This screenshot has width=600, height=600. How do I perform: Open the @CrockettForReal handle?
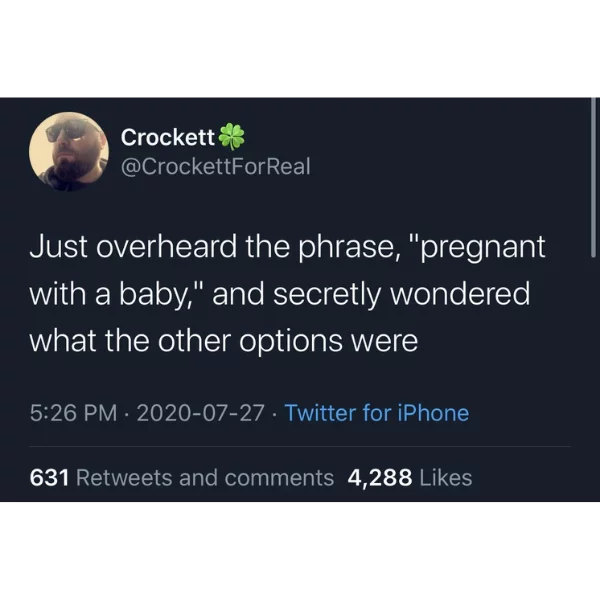[215, 166]
